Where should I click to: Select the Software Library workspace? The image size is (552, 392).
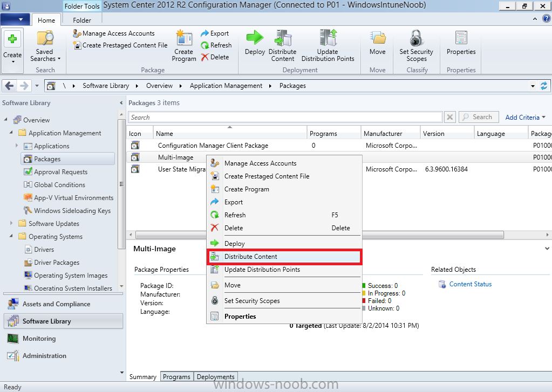click(63, 321)
